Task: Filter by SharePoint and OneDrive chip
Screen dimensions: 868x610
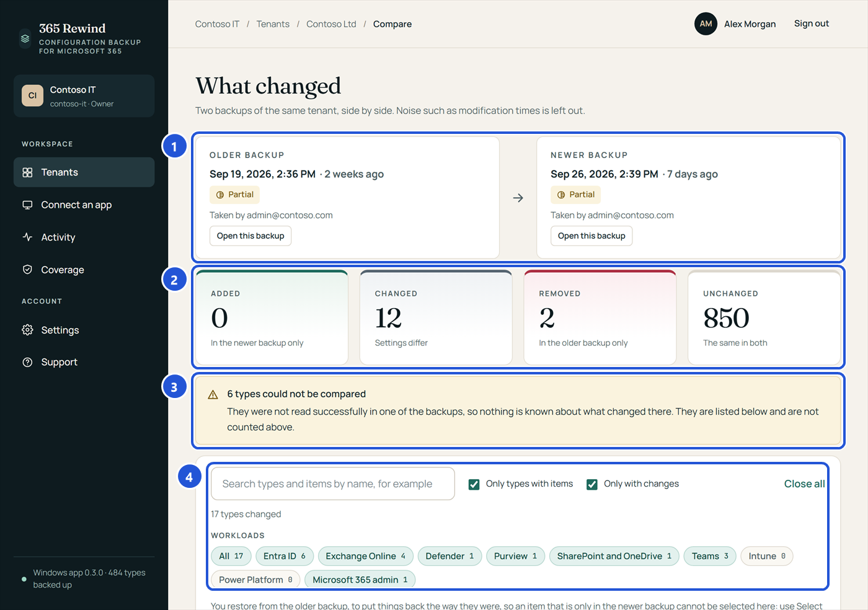Action: pos(614,556)
